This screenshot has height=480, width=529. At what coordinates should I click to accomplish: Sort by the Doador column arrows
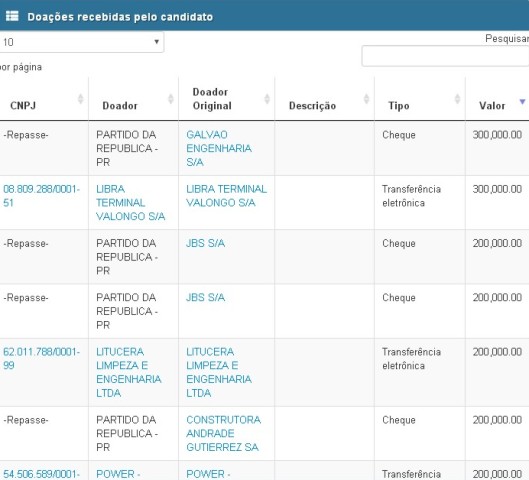(171, 99)
